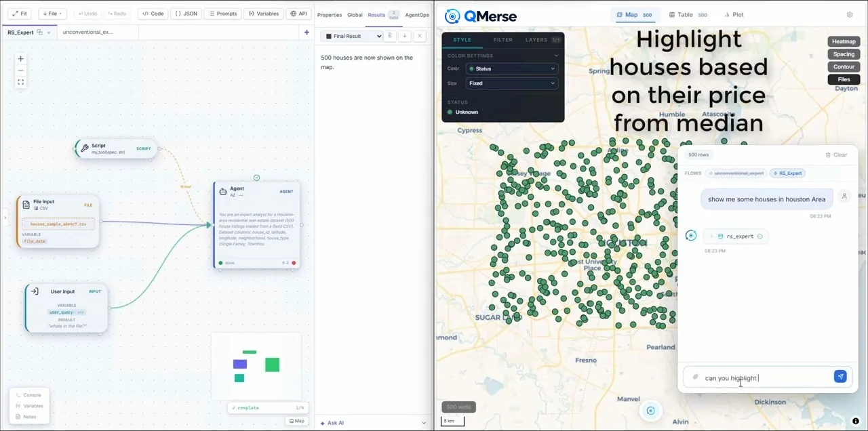Click the Fit button
Viewport: 868px width, 431px height.
tap(20, 14)
